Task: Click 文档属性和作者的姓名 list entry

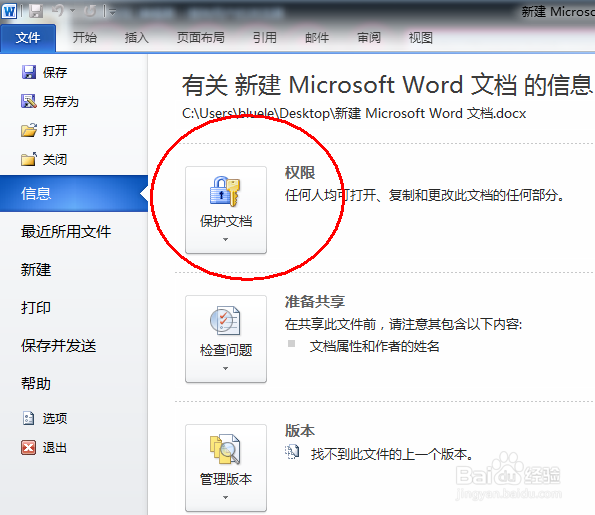Action: click(375, 346)
